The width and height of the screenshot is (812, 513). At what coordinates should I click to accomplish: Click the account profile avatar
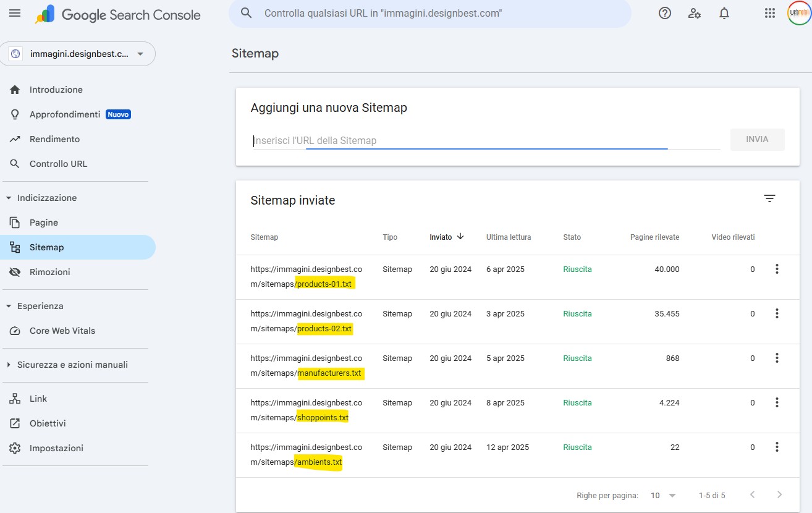(x=798, y=14)
